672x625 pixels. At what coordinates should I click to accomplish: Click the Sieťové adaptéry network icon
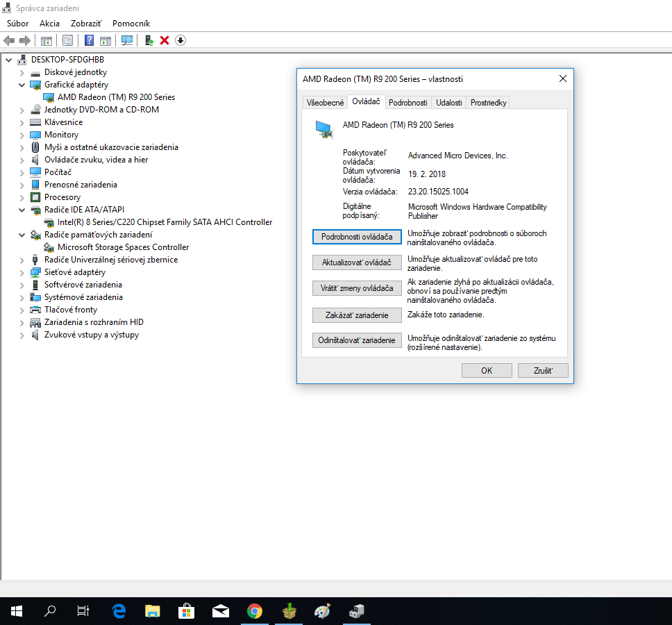pos(35,272)
